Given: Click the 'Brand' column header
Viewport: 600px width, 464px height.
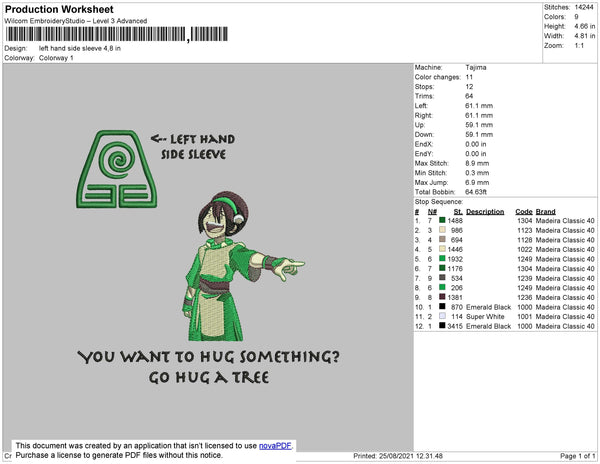Looking at the screenshot, I should click(546, 212).
